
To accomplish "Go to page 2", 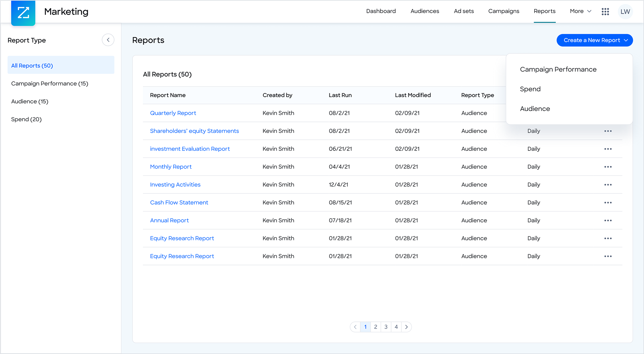I will point(376,327).
